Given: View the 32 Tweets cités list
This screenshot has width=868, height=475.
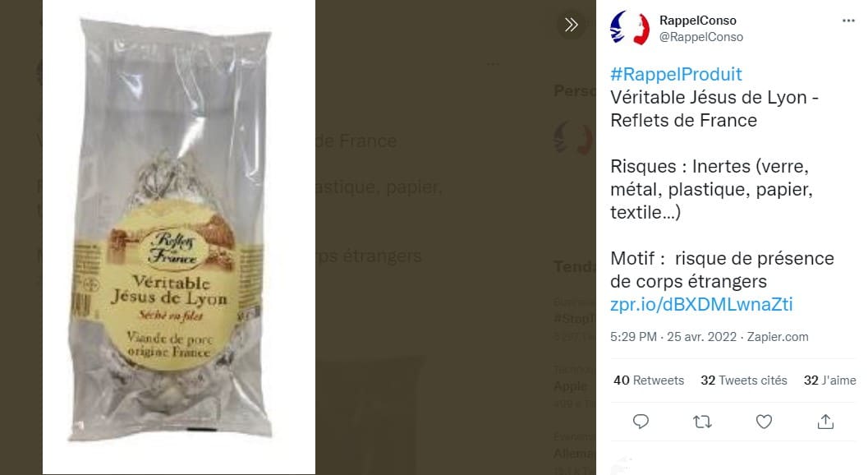Looking at the screenshot, I should tap(744, 380).
